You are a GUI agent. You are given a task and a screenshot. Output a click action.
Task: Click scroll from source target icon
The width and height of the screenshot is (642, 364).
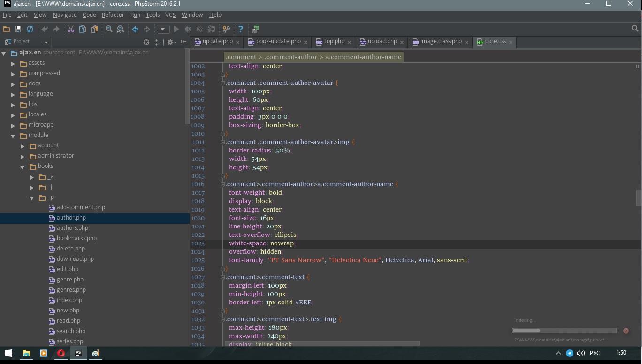(146, 42)
